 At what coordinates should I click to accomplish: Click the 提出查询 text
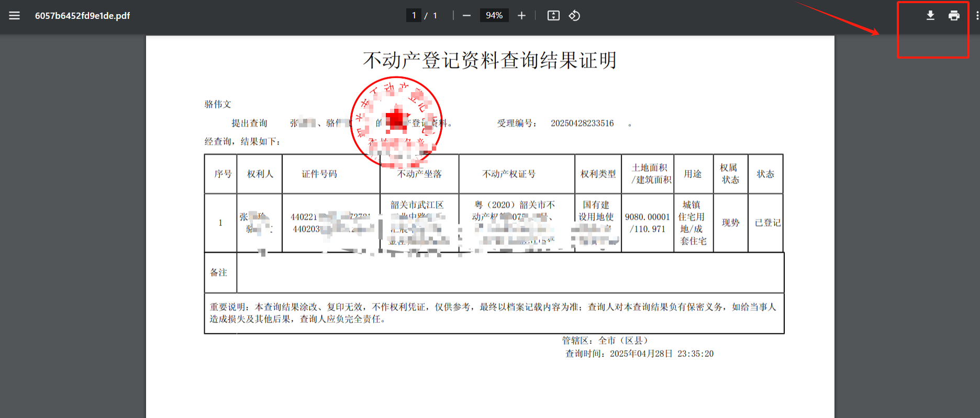(x=250, y=123)
